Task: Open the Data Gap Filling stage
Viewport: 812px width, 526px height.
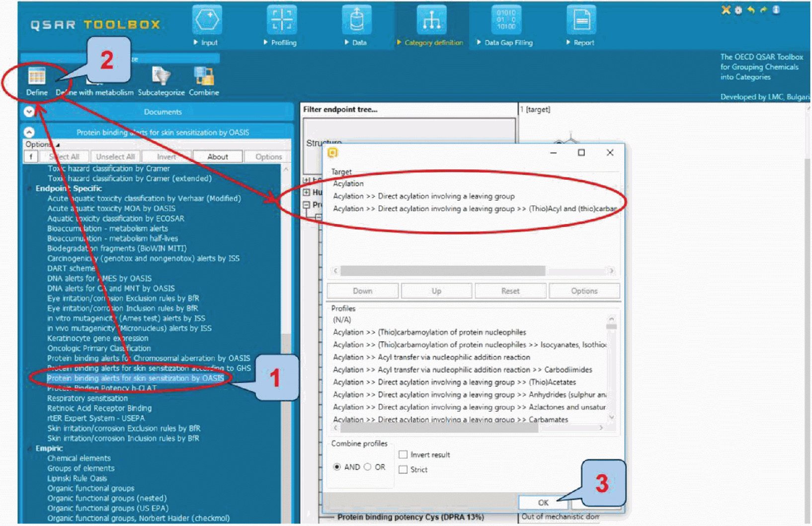Action: 506,20
